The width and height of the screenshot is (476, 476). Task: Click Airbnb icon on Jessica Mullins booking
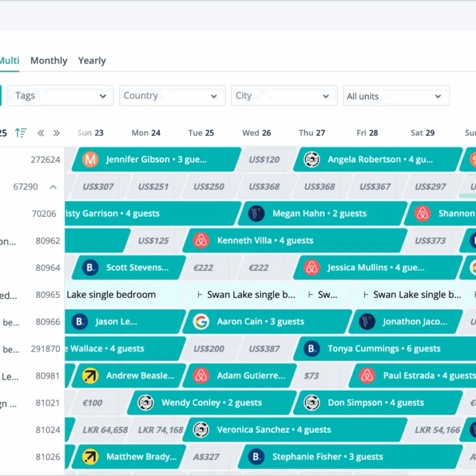tap(312, 268)
